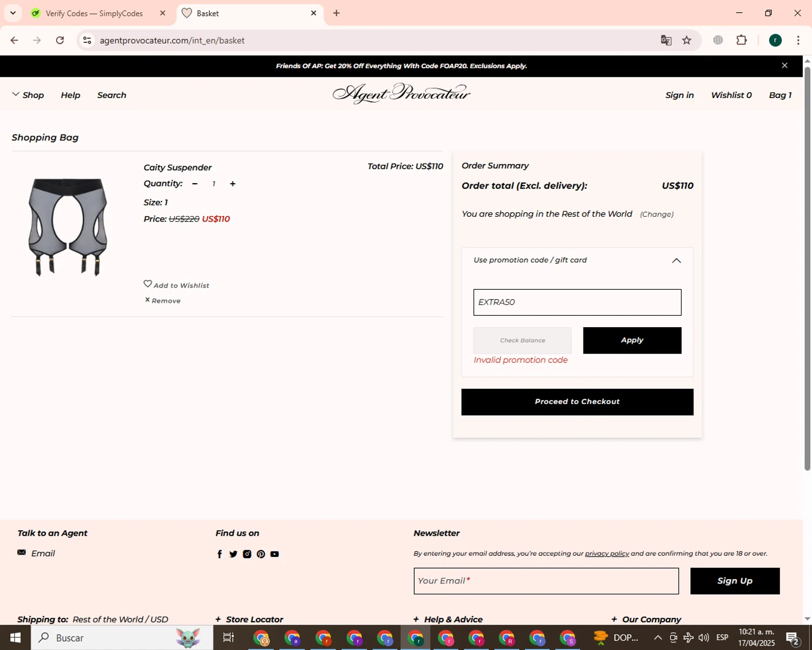Click the Agent Provocateur logo
The image size is (812, 650).
[401, 94]
